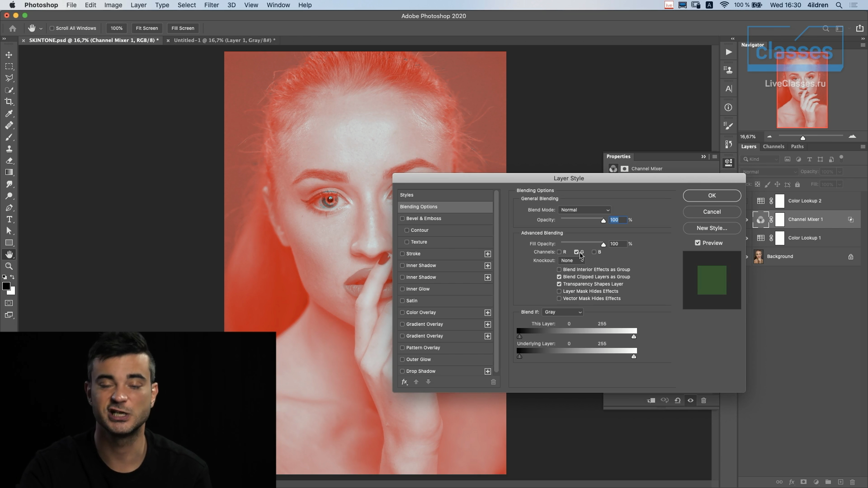Open the Blend Mode dropdown
Screen dimensions: 868x488
click(585, 210)
